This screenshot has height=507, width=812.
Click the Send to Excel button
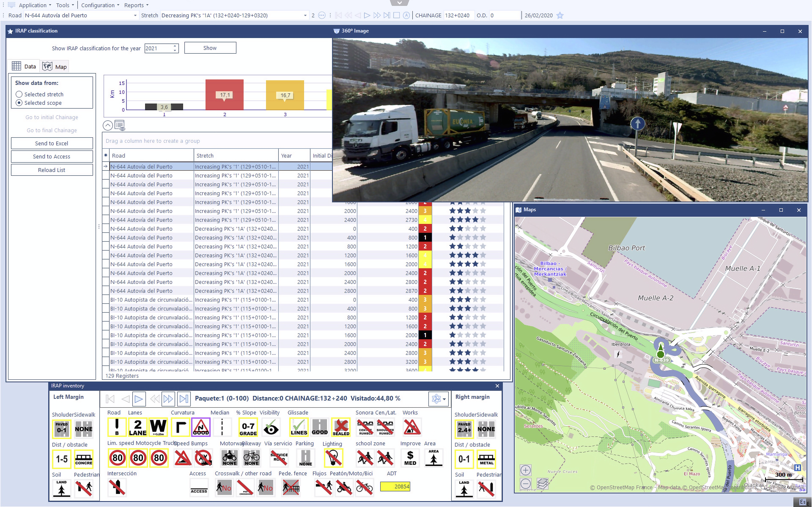[x=52, y=143]
